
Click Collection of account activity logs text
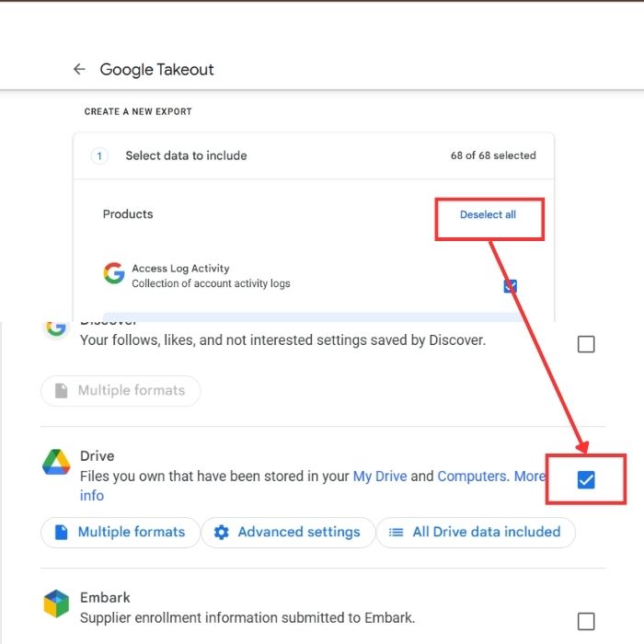(x=211, y=283)
